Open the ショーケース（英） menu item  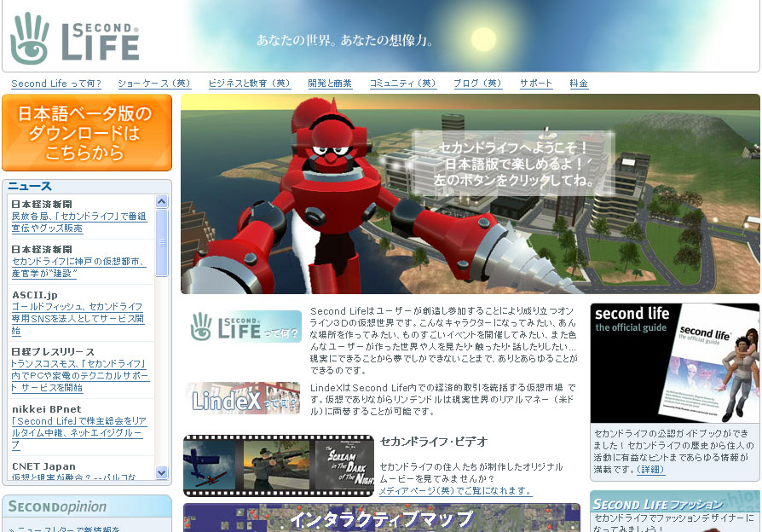pos(154,84)
